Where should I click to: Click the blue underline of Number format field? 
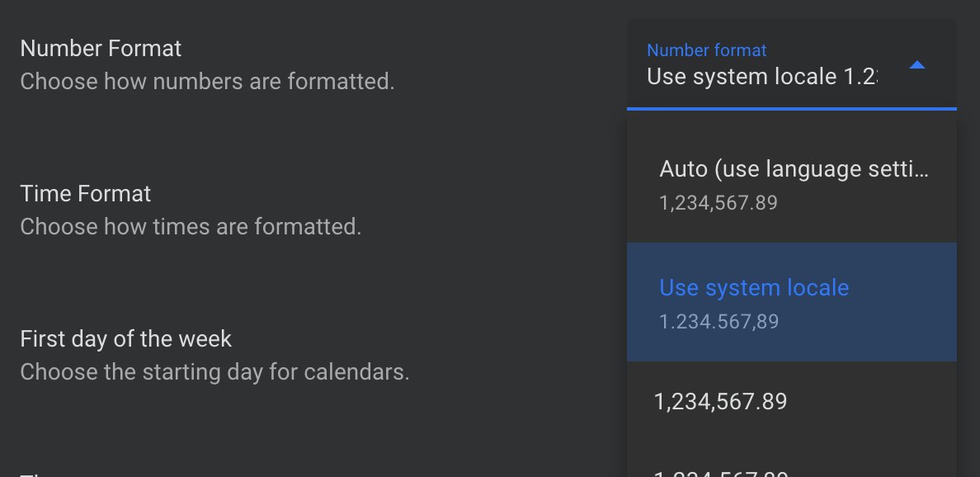pyautogui.click(x=792, y=109)
